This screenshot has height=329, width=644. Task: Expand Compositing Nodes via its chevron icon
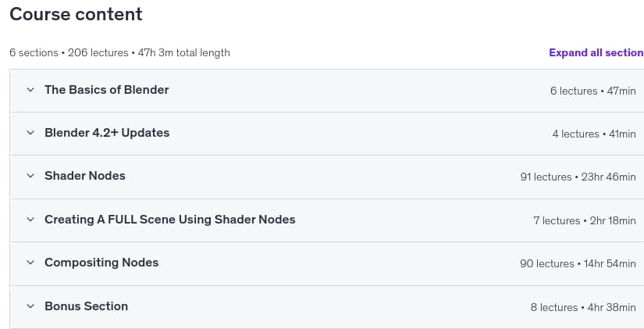(30, 263)
